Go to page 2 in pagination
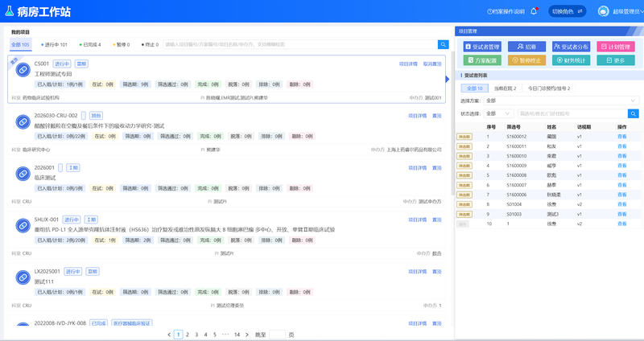The width and height of the screenshot is (644, 341). tap(188, 335)
